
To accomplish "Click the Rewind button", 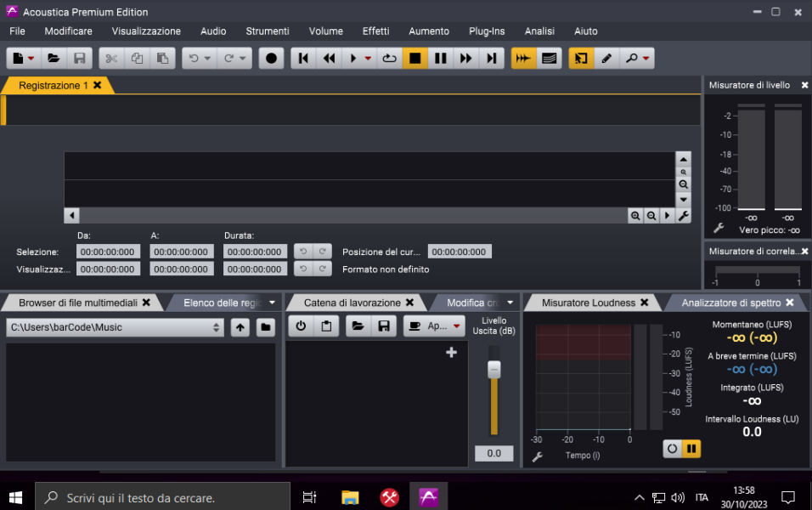I will pyautogui.click(x=329, y=59).
